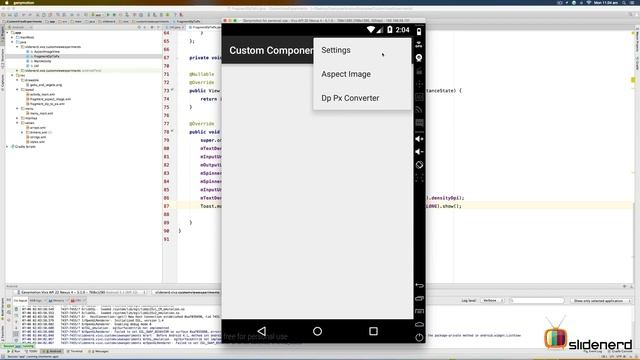Collapse the app module tree node
The height and width of the screenshot is (360, 640).
[x=8, y=33]
